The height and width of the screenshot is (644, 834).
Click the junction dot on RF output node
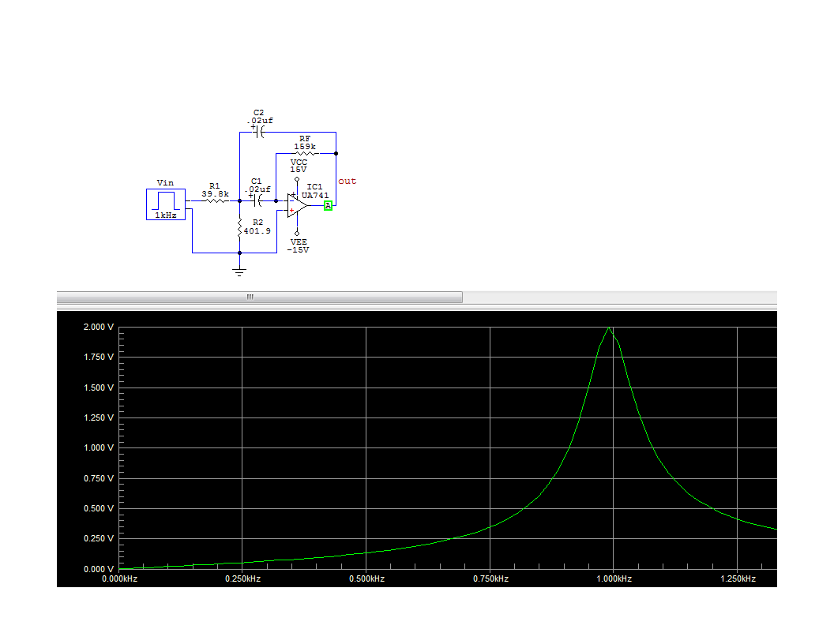click(336, 154)
